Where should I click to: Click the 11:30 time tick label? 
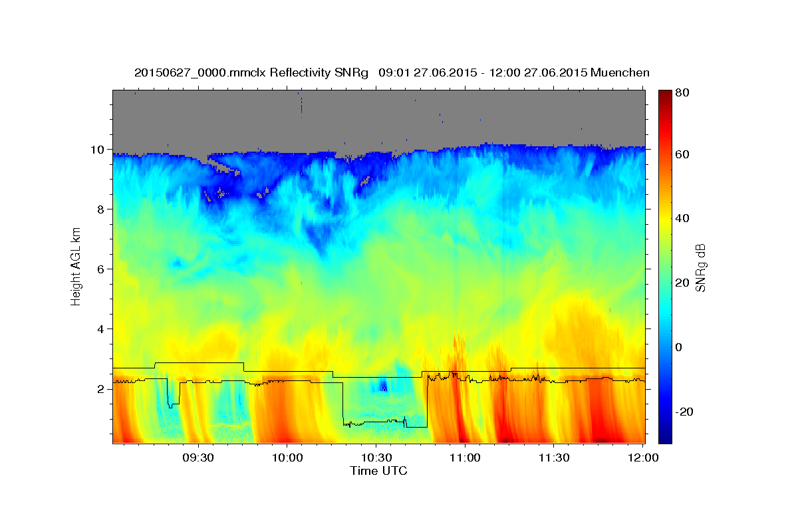tap(553, 458)
